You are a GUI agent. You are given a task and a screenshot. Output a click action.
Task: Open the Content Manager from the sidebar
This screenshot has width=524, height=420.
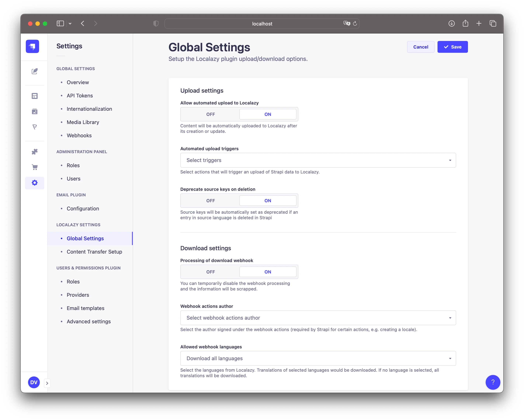click(x=35, y=71)
